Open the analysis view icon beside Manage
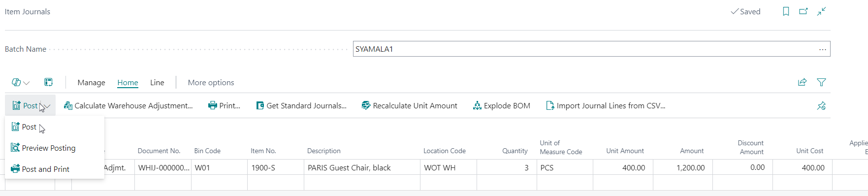 click(x=48, y=82)
